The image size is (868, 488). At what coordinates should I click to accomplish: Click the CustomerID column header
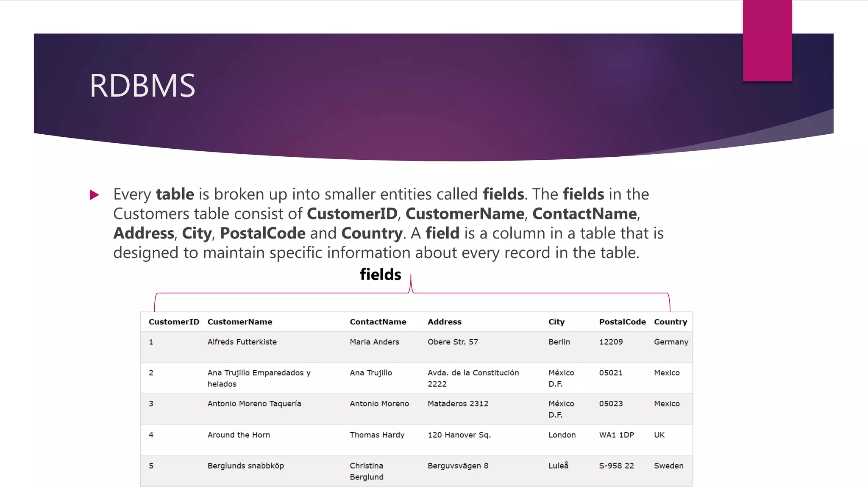click(174, 322)
